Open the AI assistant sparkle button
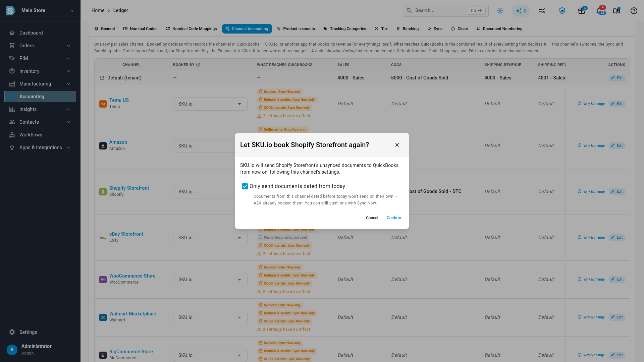Viewport: 644px width, 362px height. 521,11
